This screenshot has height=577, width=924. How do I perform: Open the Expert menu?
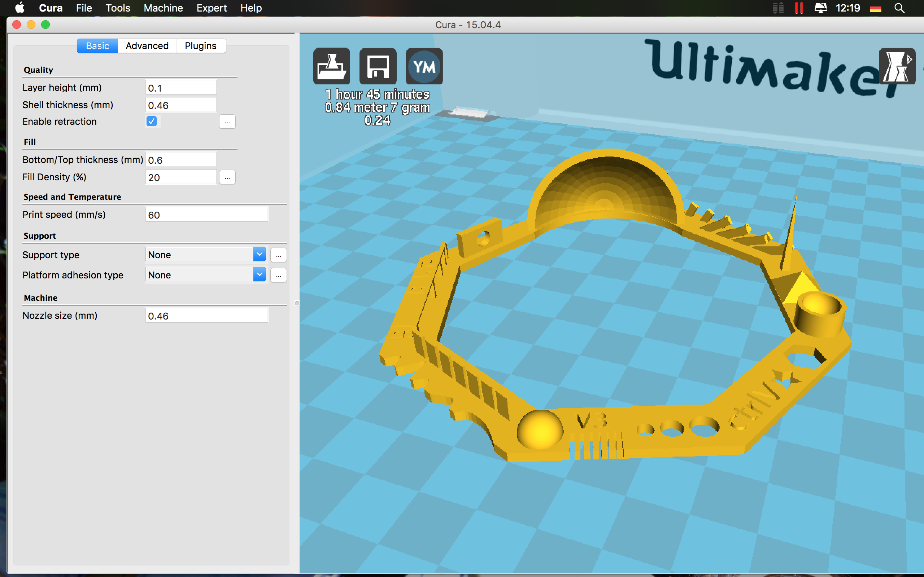(x=212, y=8)
